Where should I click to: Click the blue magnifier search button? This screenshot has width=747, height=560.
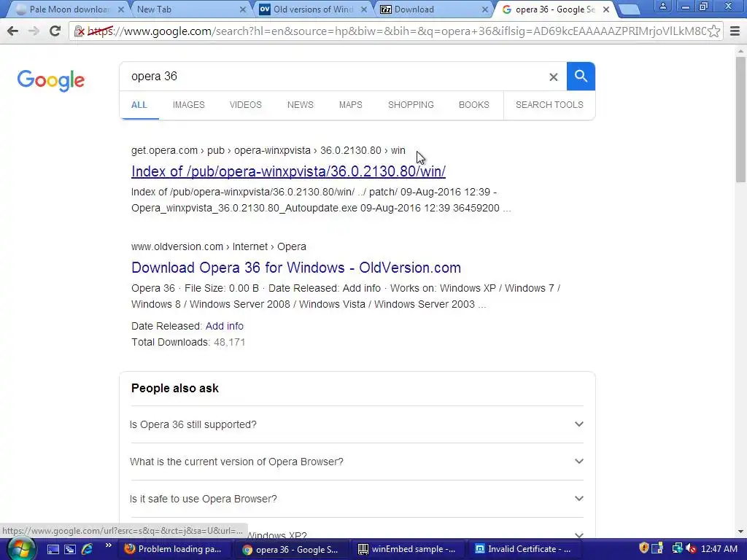tap(581, 76)
